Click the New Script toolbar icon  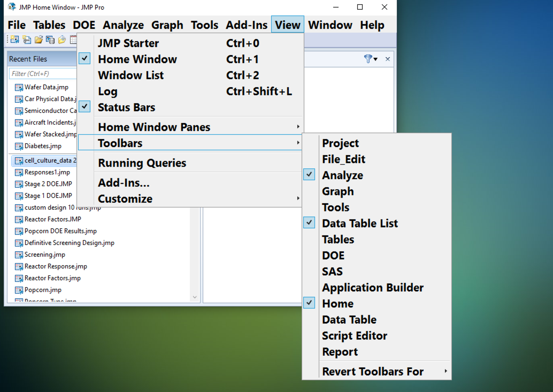(27, 40)
